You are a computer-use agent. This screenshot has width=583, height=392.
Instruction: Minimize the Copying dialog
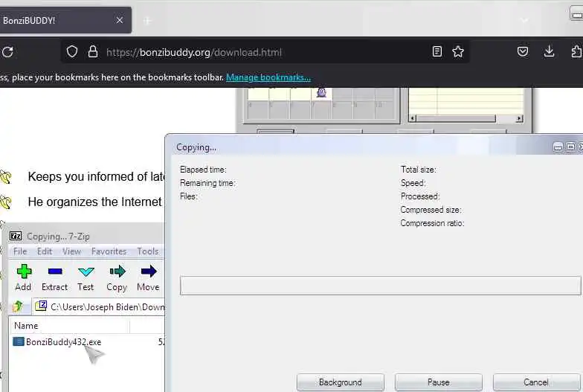pos(558,147)
